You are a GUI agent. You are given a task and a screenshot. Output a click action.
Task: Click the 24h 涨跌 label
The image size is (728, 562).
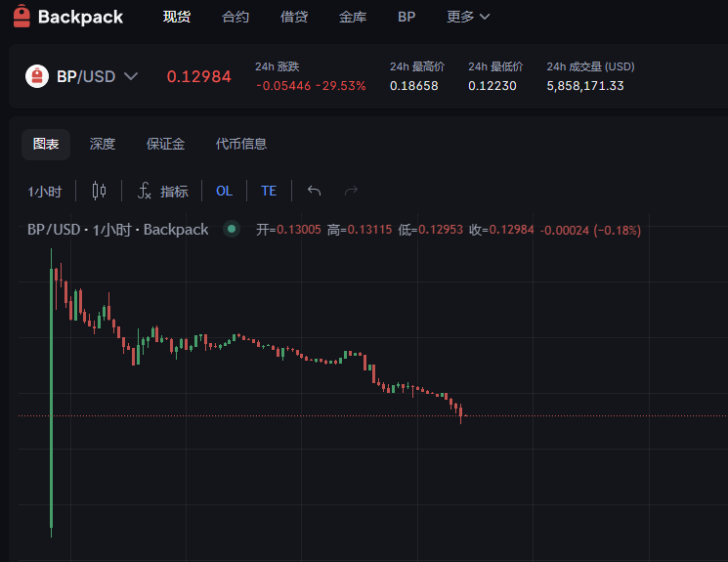278,66
